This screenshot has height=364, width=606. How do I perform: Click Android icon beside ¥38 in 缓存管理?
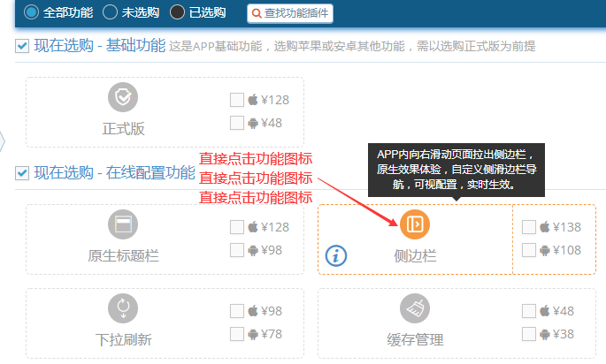[545, 334]
